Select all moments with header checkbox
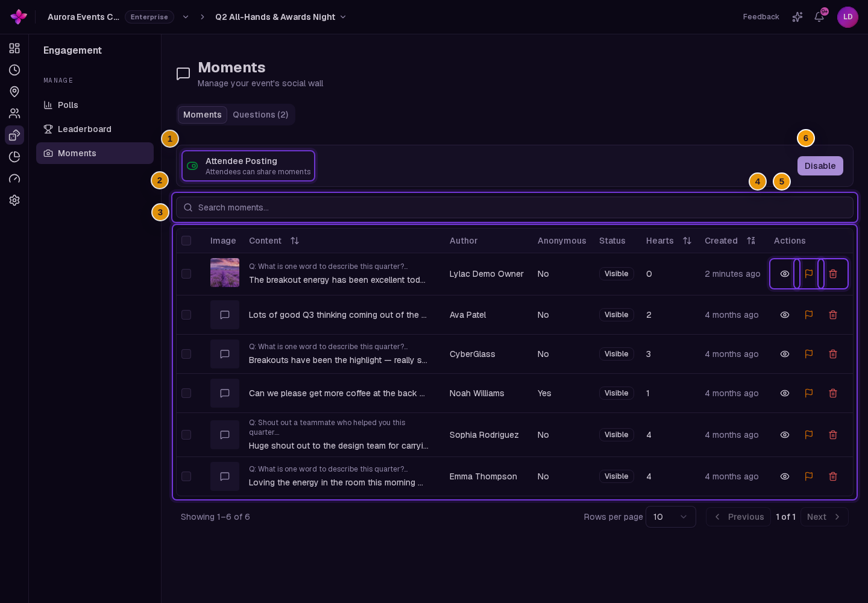 (186, 241)
